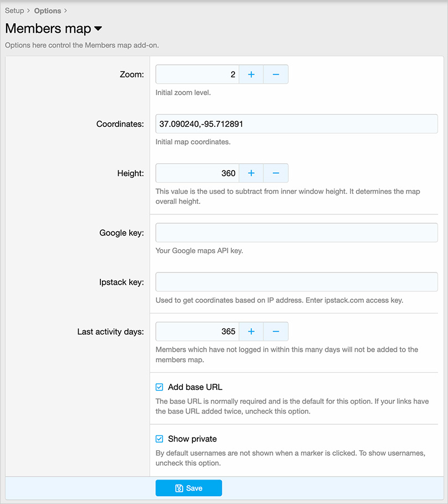Image resolution: width=448 pixels, height=504 pixels.
Task: Decrease Last activity days value
Action: point(276,332)
